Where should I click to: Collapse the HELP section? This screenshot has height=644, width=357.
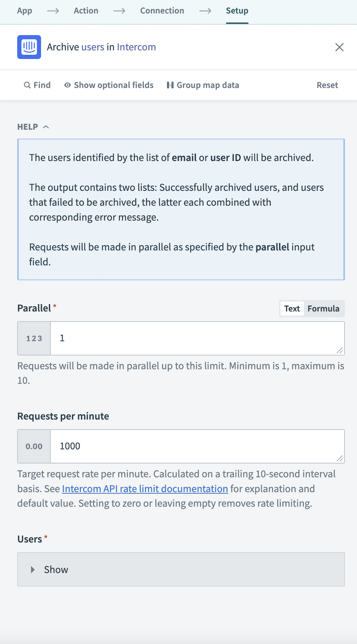pyautogui.click(x=46, y=127)
